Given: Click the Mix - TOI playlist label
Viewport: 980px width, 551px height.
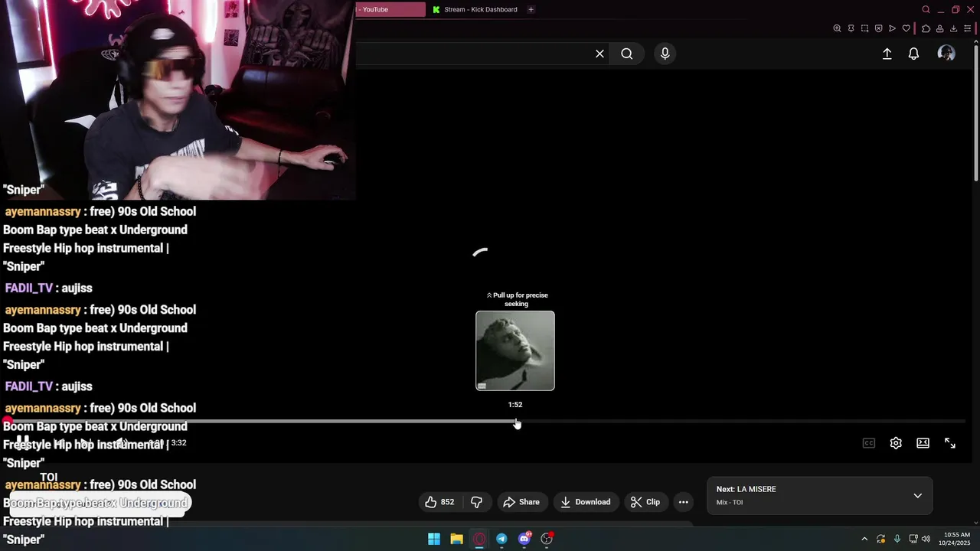Looking at the screenshot, I should pos(730,503).
